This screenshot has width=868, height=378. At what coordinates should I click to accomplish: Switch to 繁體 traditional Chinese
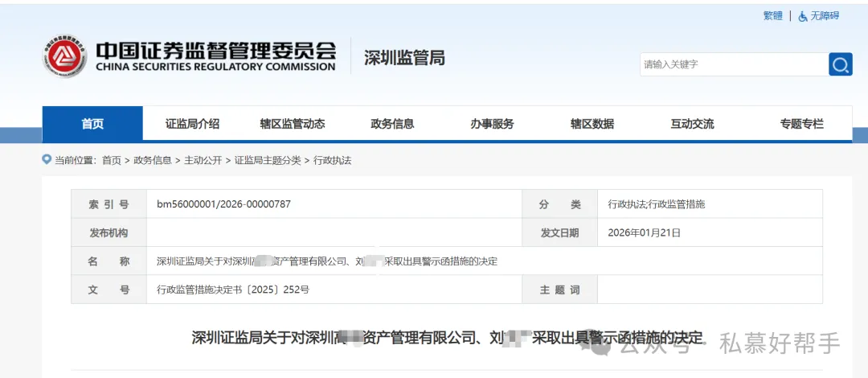[x=773, y=16]
